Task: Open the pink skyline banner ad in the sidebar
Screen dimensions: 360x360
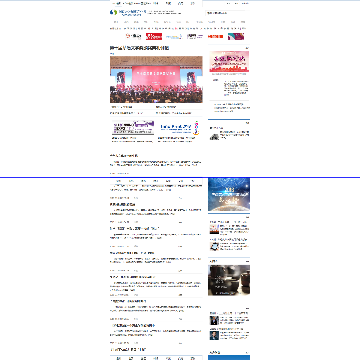Action: pyautogui.click(x=229, y=61)
